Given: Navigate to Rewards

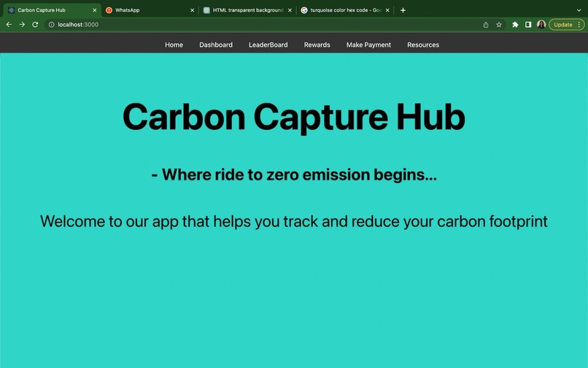Looking at the screenshot, I should (317, 45).
